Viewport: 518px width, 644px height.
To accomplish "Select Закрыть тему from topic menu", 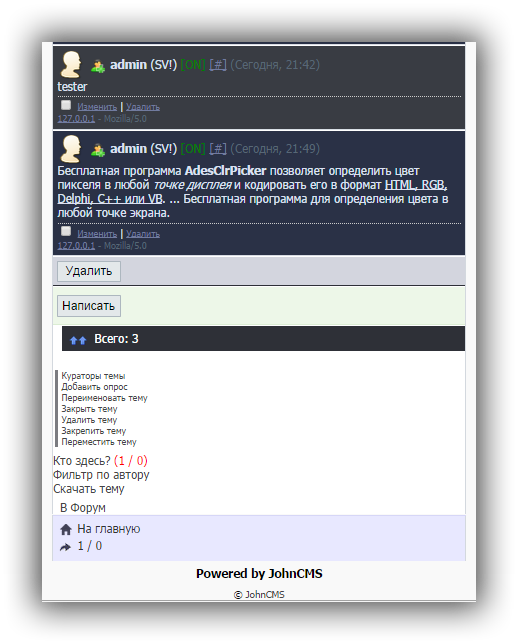I will pyautogui.click(x=89, y=409).
